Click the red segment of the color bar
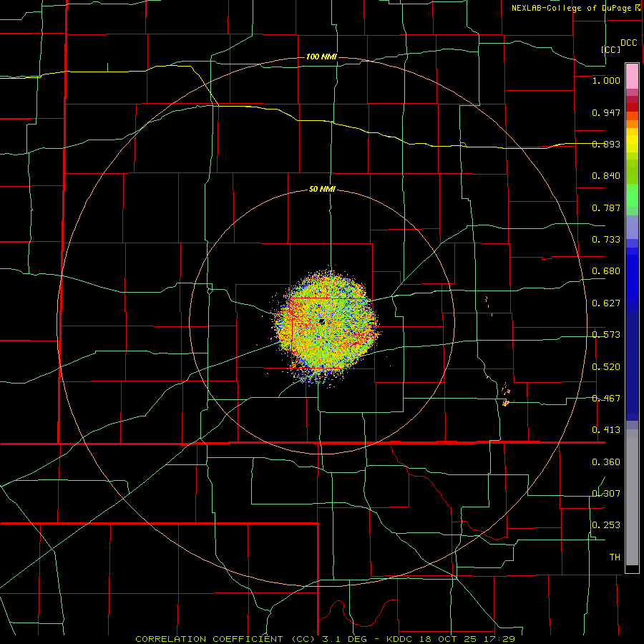 (632, 107)
